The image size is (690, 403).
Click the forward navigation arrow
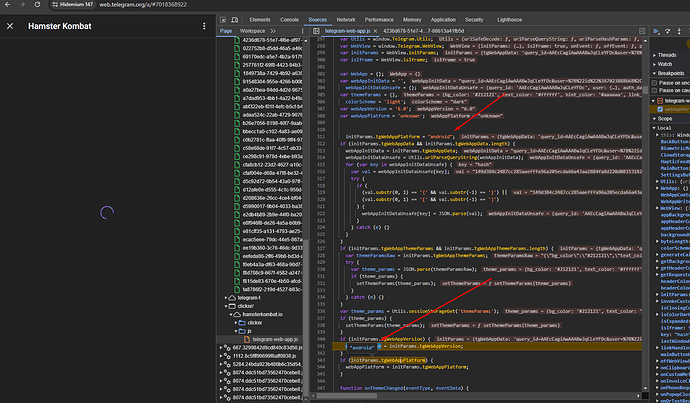(x=22, y=4)
